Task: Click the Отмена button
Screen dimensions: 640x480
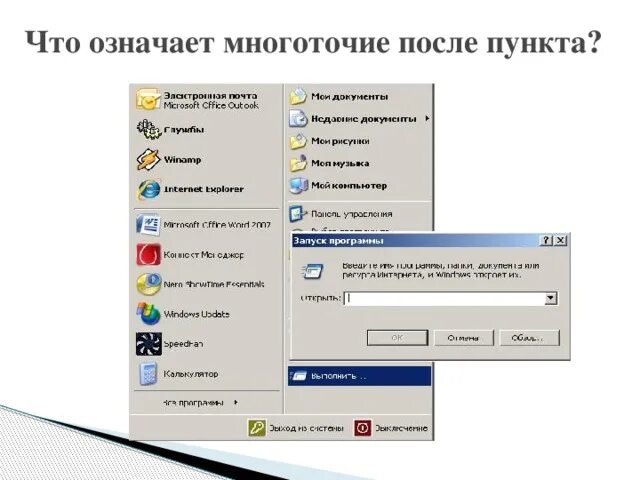Action: coord(463,338)
